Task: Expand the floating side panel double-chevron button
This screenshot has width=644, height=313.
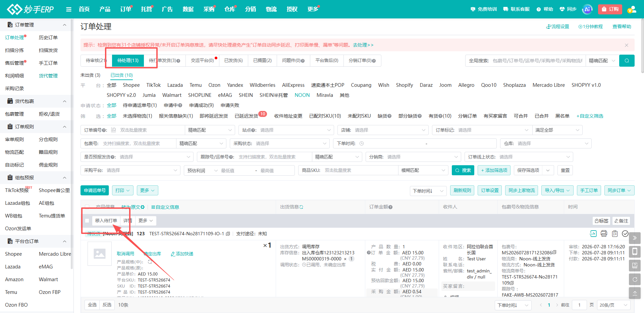Action: (635, 238)
